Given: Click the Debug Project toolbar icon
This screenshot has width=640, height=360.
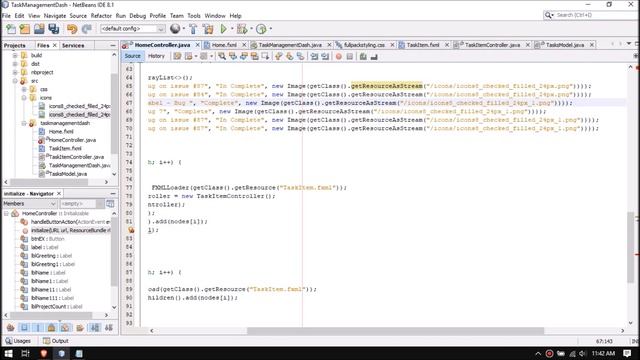Looking at the screenshot, I should 242,29.
